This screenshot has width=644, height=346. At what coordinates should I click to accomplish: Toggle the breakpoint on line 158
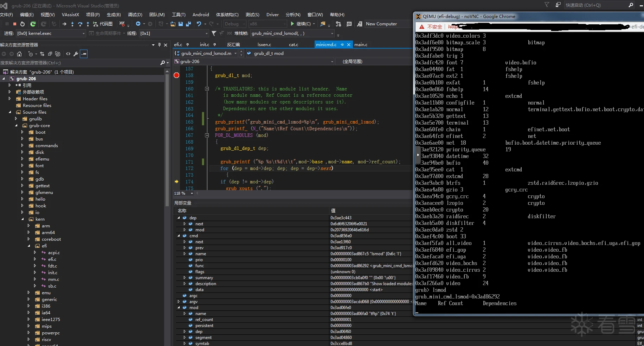click(x=176, y=75)
